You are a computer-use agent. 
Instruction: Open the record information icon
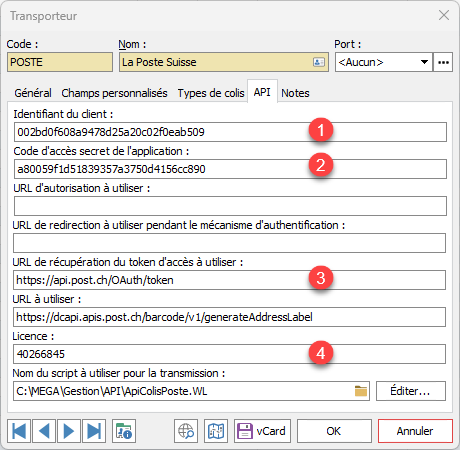coord(124,431)
